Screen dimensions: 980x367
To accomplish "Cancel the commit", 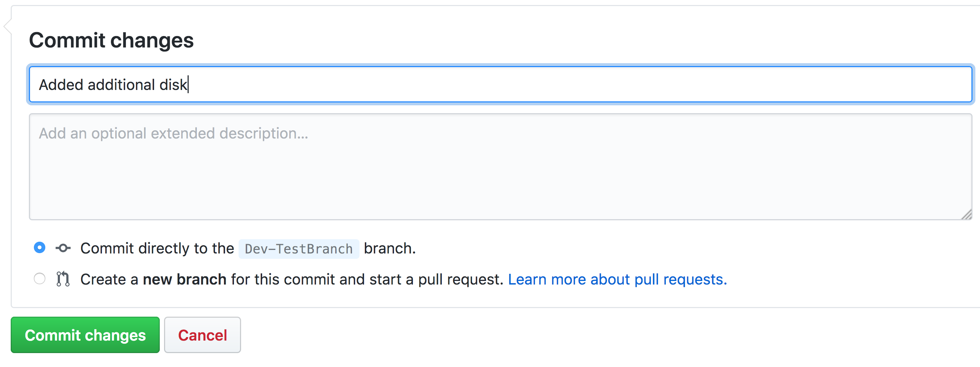I will [x=203, y=335].
